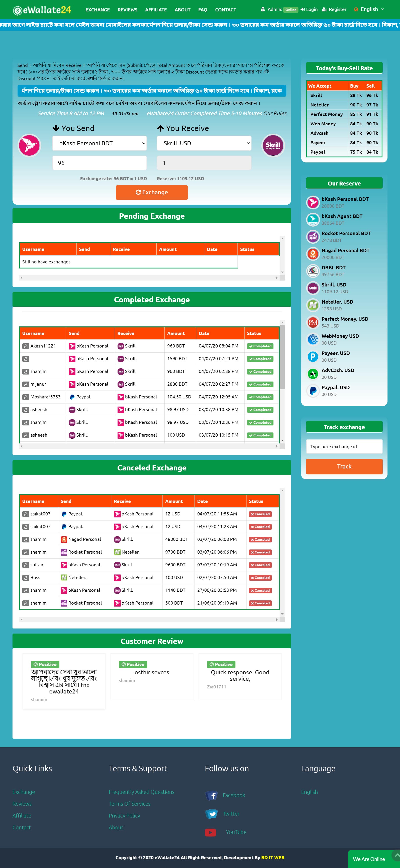
Task: Expand the English language selector in header
Action: 369,9
